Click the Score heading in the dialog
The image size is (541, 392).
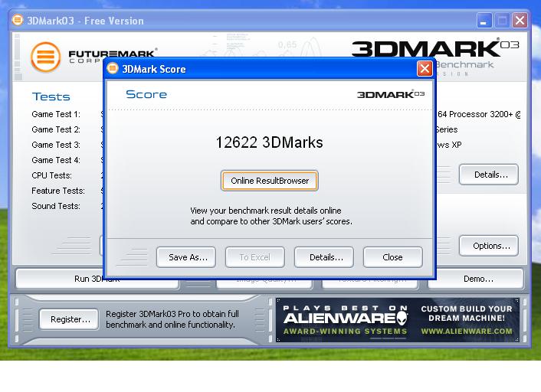pos(146,94)
